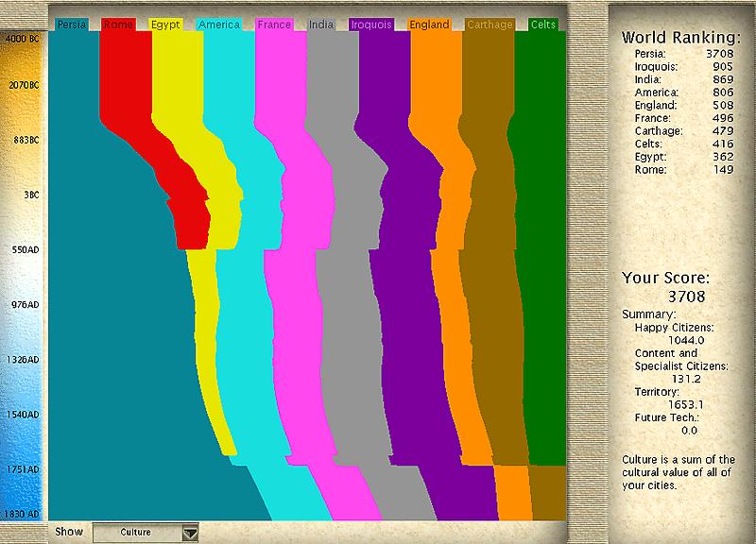Image resolution: width=756 pixels, height=544 pixels.
Task: Select the Iroquois legend tab
Action: click(x=371, y=25)
